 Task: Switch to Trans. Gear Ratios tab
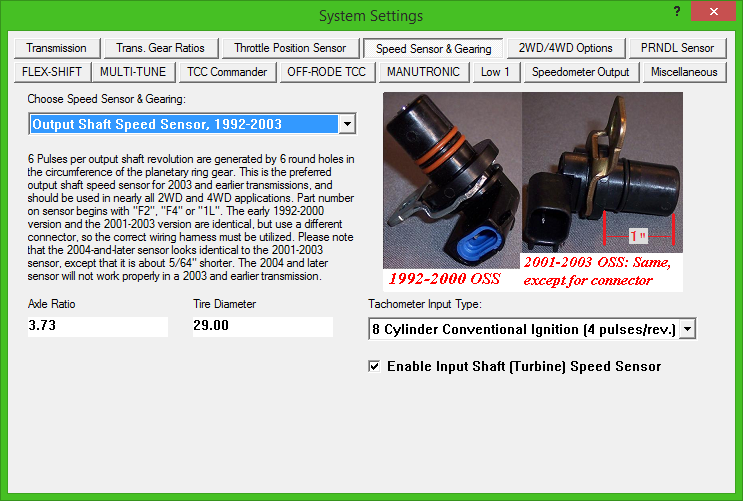click(x=161, y=48)
